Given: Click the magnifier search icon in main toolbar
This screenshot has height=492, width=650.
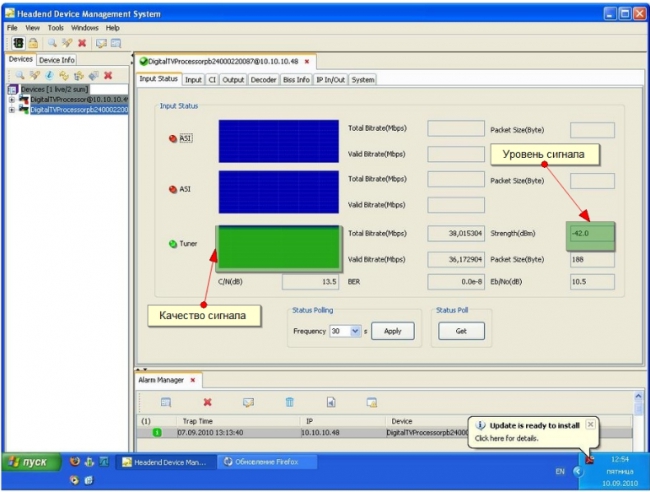Looking at the screenshot, I should [52, 43].
